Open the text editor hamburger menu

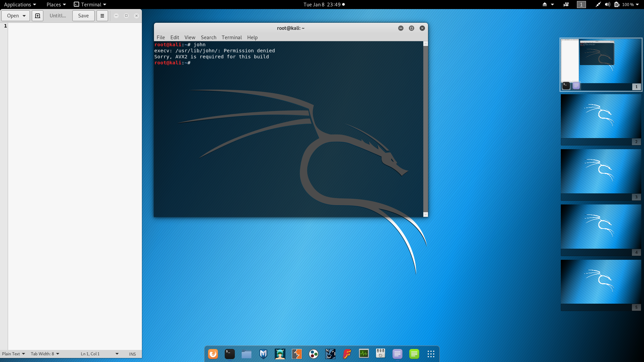tap(102, 16)
